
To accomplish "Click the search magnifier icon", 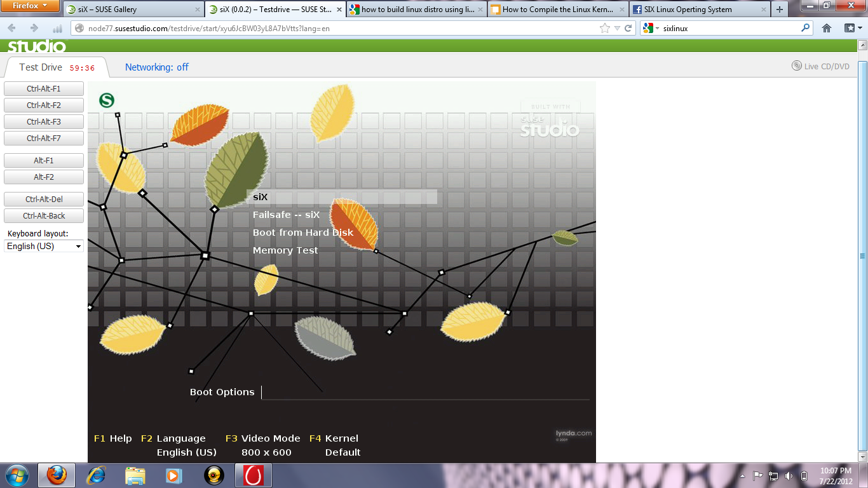I will (x=806, y=28).
